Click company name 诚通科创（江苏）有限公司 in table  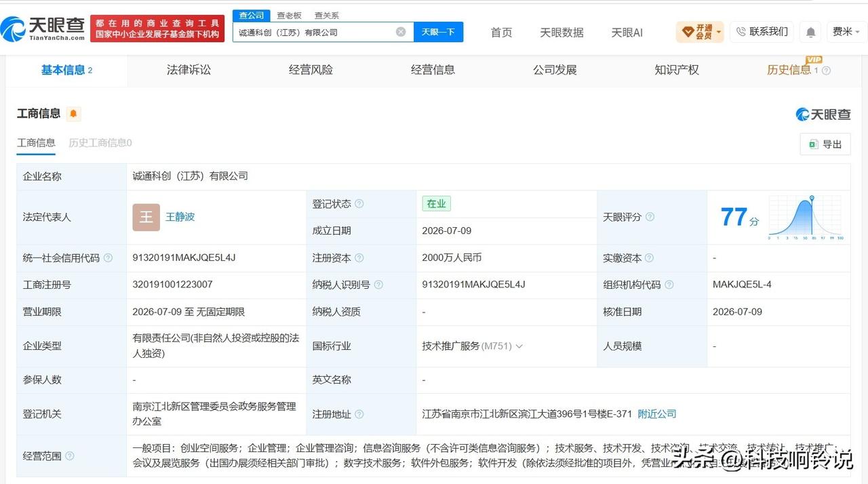[x=191, y=176]
